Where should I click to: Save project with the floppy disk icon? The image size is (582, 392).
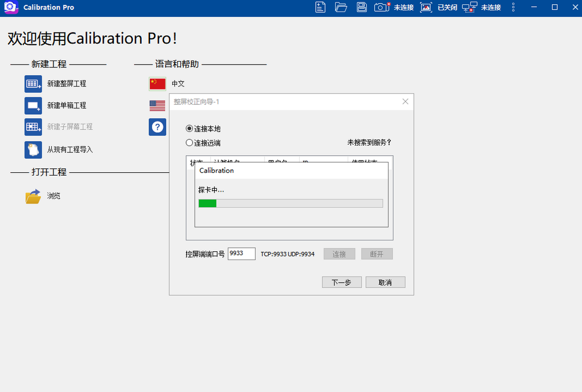[361, 7]
